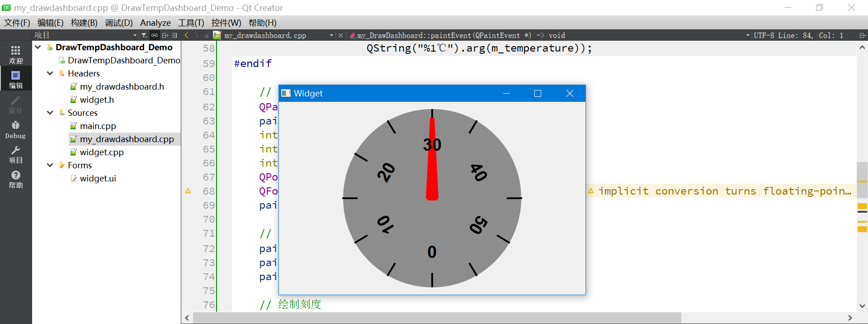The width and height of the screenshot is (868, 324).
Task: Close the my_drawdashboard.cpp document
Action: tap(341, 35)
